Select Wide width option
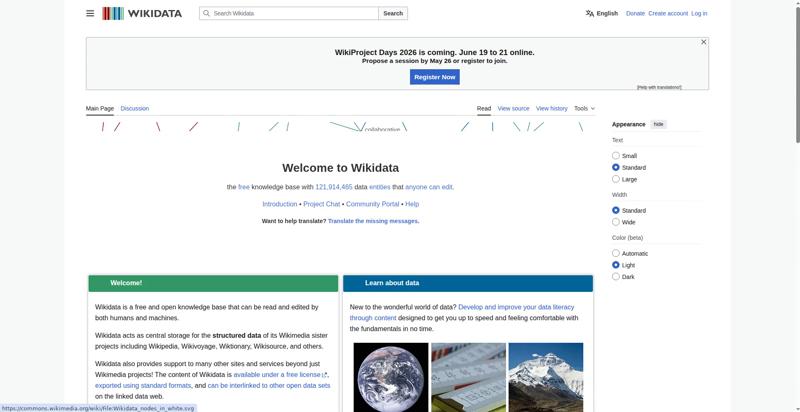Image resolution: width=800 pixels, height=412 pixels. coord(616,222)
